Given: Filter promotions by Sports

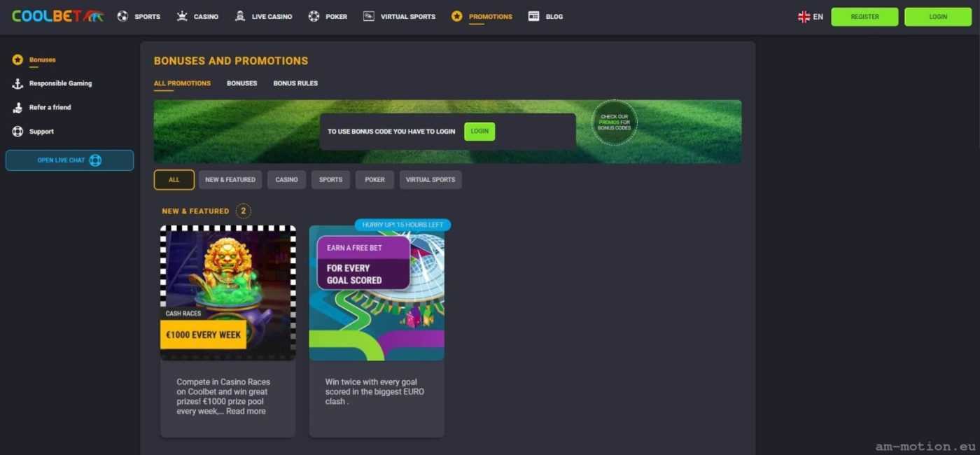Looking at the screenshot, I should pos(330,180).
